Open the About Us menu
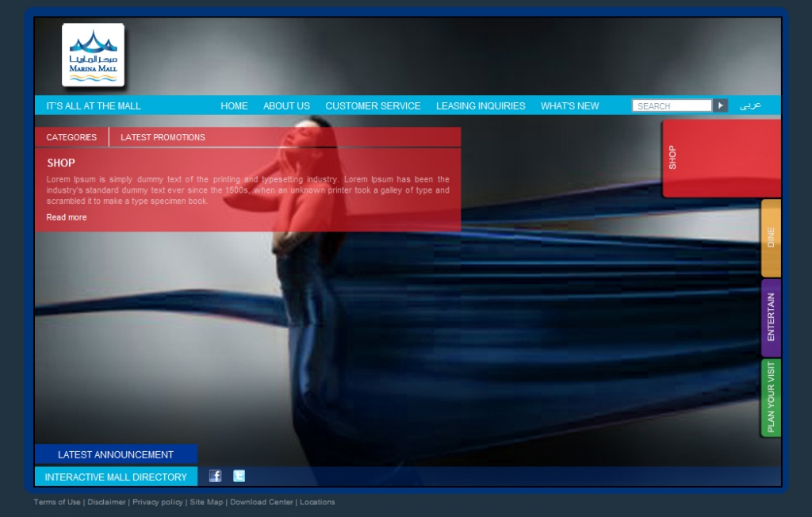The image size is (812, 517). [286, 105]
